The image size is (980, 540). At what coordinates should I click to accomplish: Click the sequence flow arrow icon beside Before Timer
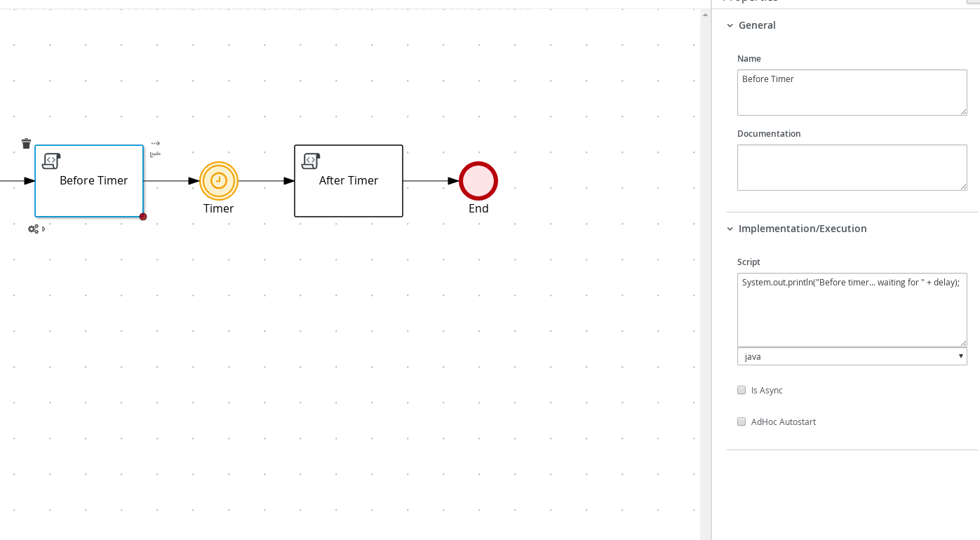(x=155, y=143)
